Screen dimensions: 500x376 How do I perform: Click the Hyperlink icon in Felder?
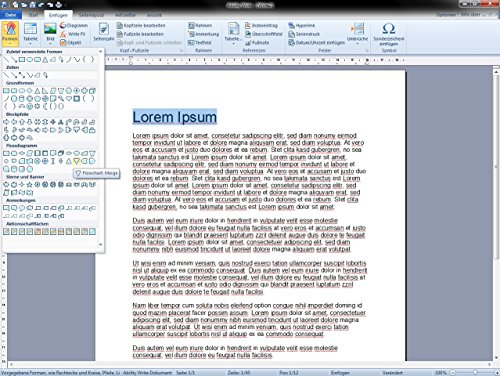pyautogui.click(x=292, y=25)
